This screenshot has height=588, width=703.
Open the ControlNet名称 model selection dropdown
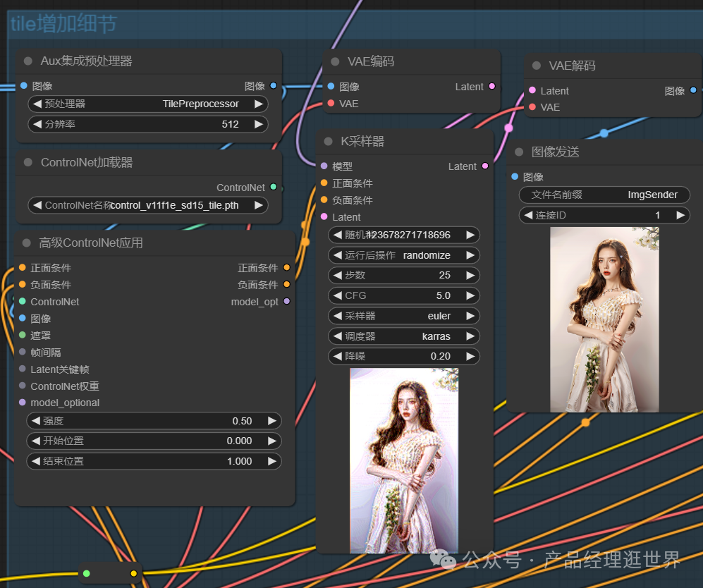148,207
